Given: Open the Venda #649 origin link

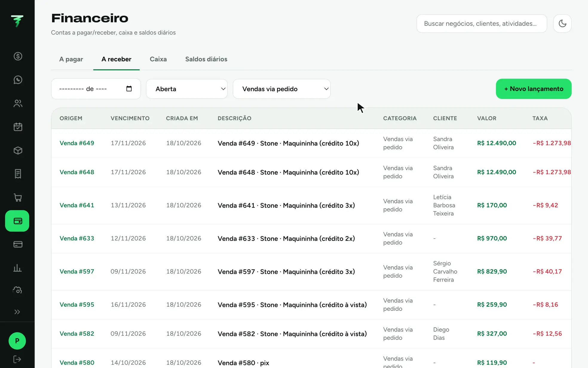Looking at the screenshot, I should click(77, 143).
